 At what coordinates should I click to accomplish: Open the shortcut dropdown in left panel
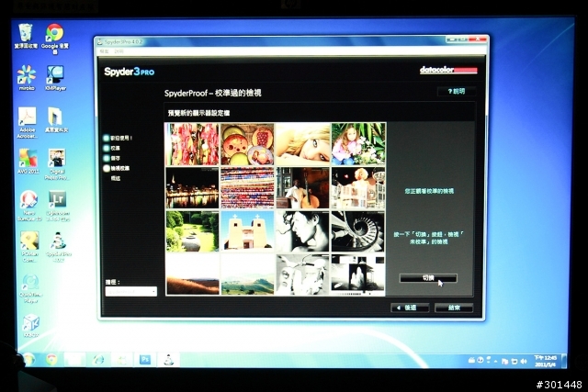[x=130, y=291]
